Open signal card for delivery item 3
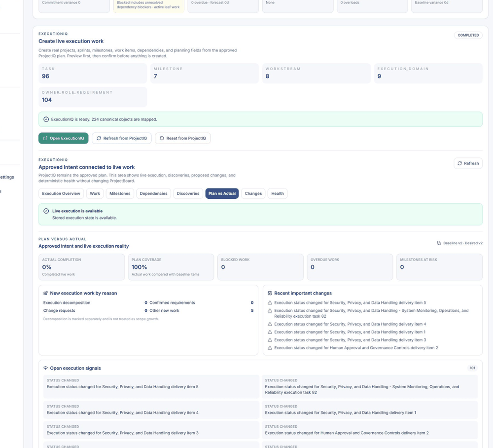 pyautogui.click(x=151, y=430)
